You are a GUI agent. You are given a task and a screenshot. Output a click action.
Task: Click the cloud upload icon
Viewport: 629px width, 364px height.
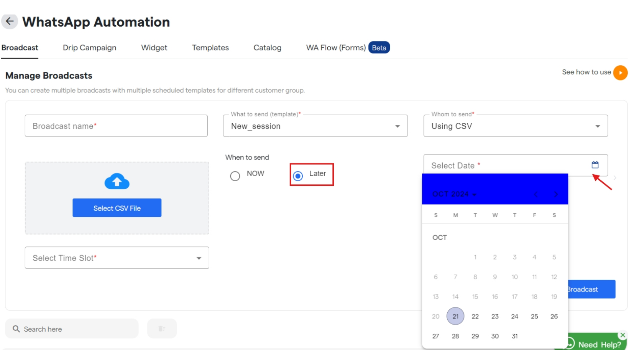point(117,181)
